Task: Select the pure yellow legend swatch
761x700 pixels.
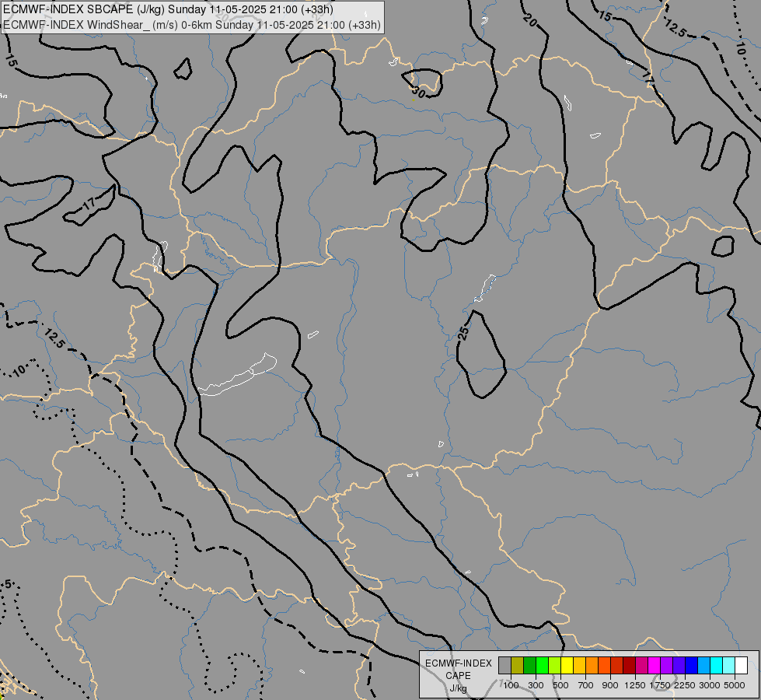Action: click(x=567, y=665)
